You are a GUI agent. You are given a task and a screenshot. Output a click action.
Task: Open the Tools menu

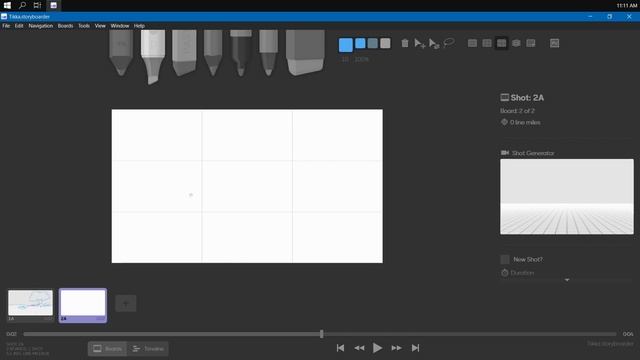84,26
